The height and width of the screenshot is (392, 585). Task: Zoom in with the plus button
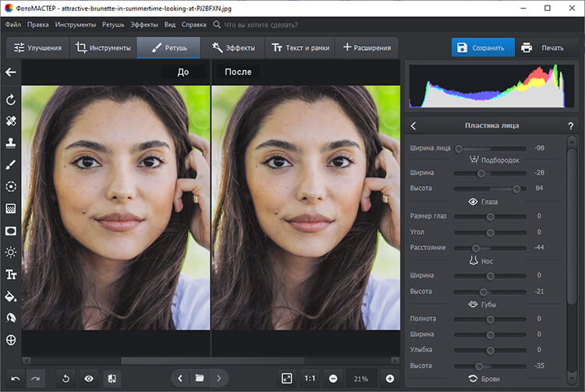click(x=390, y=378)
